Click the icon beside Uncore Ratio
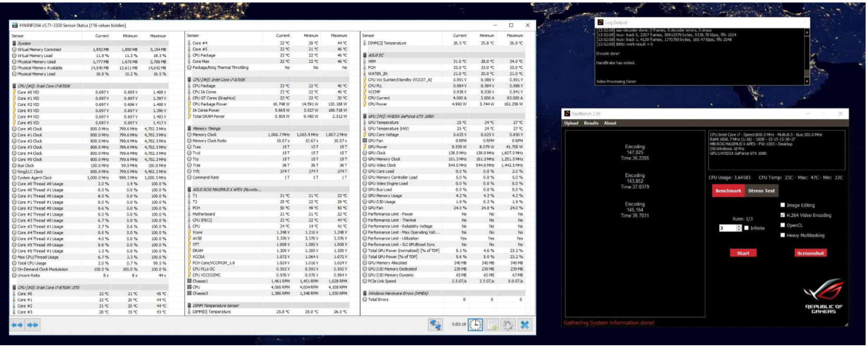Viewport: 868px width, 347px height. click(x=14, y=275)
